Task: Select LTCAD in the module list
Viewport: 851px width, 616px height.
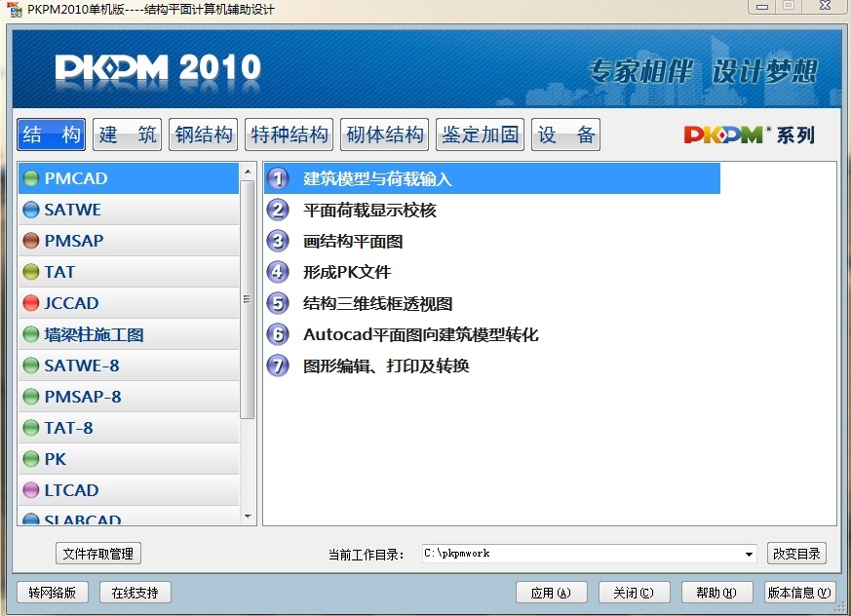Action: (129, 490)
